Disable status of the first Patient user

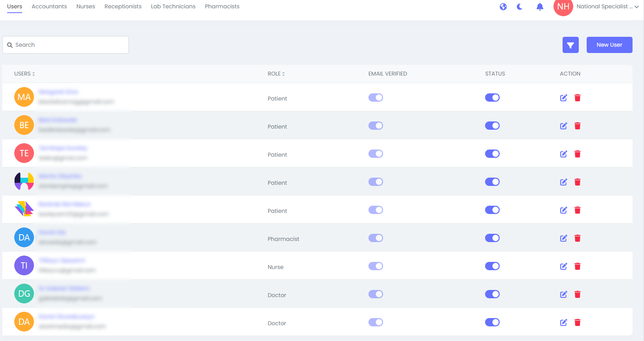[492, 98]
